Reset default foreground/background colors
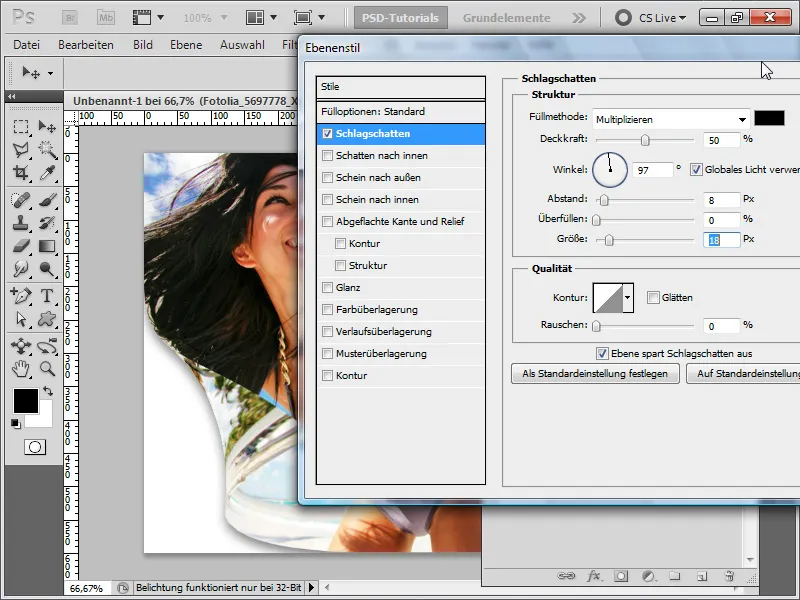Screen dimensions: 800x600 [x=16, y=424]
